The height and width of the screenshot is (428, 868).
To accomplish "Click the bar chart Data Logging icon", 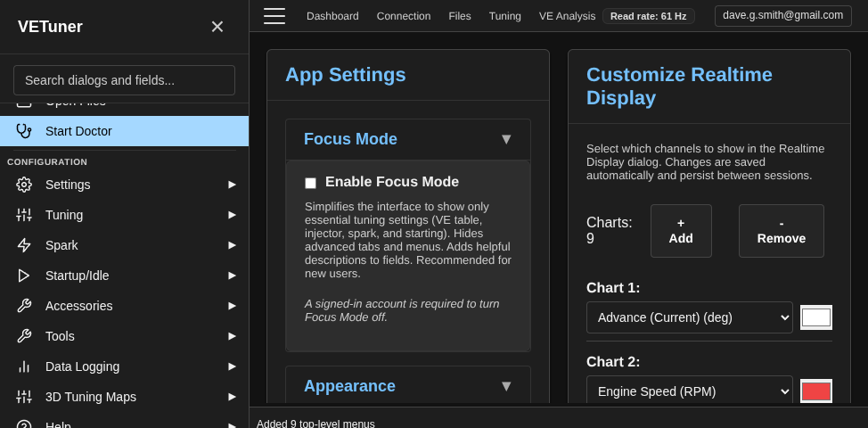I will pos(24,366).
